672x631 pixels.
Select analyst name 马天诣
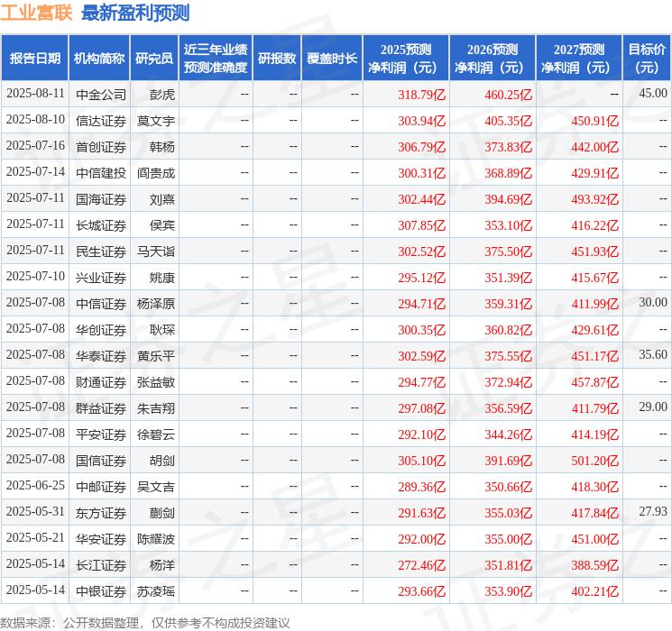pyautogui.click(x=156, y=251)
